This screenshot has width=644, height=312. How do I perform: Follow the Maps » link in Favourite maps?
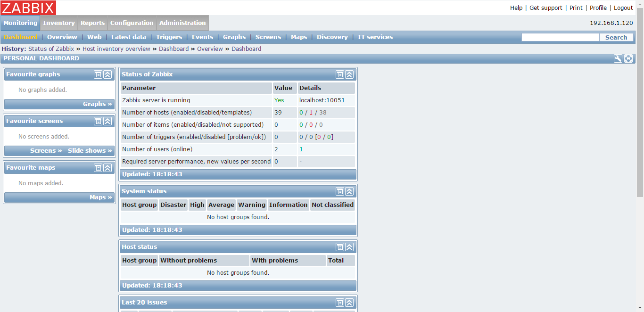(101, 197)
